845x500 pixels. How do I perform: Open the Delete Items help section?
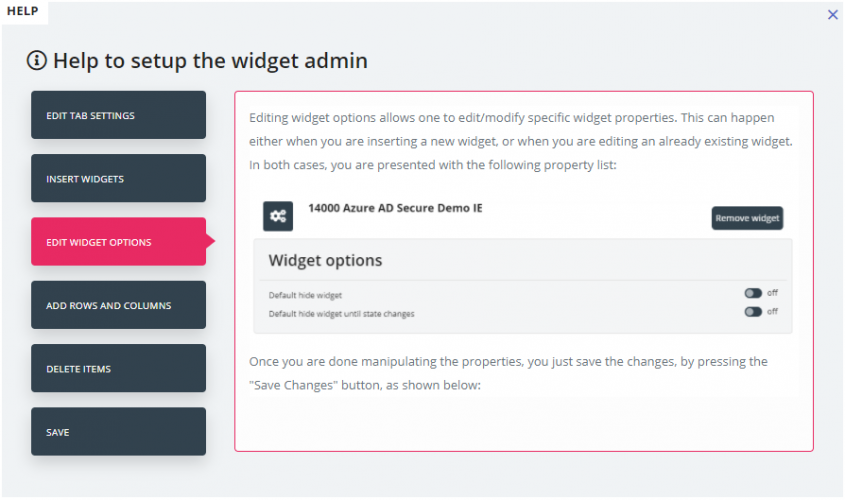pos(118,368)
